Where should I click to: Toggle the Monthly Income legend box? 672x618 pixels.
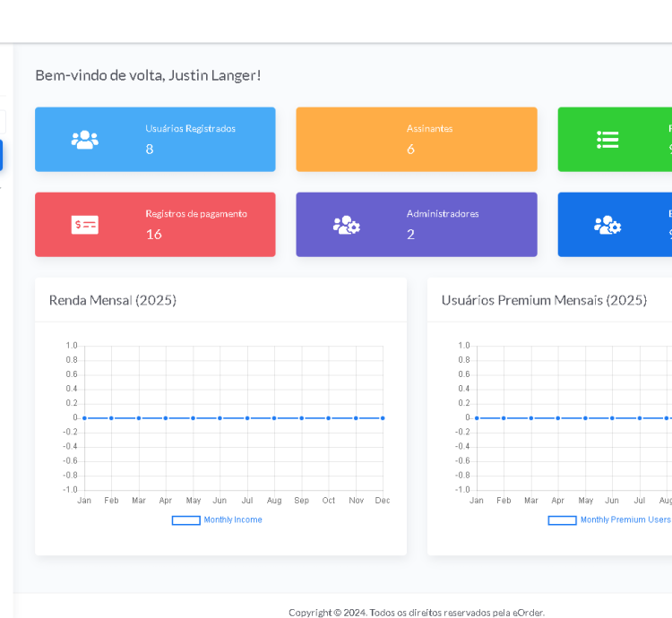point(185,520)
